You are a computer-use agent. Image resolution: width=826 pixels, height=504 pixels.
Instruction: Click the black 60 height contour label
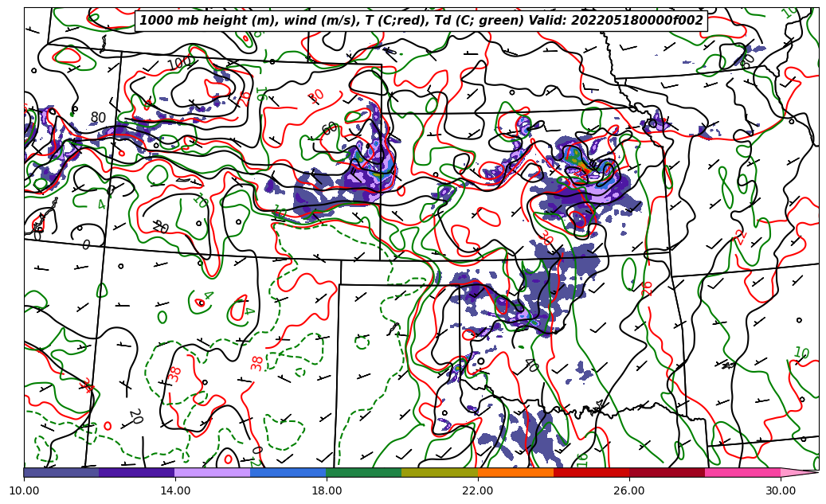(330, 128)
